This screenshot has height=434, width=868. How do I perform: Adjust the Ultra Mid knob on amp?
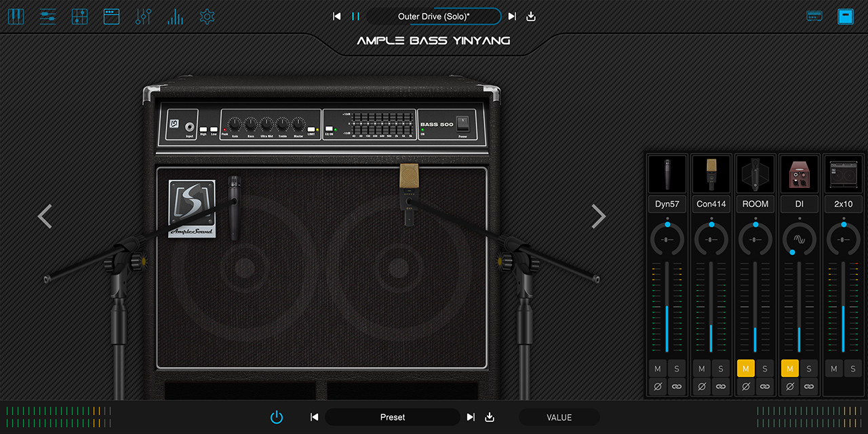tap(267, 124)
